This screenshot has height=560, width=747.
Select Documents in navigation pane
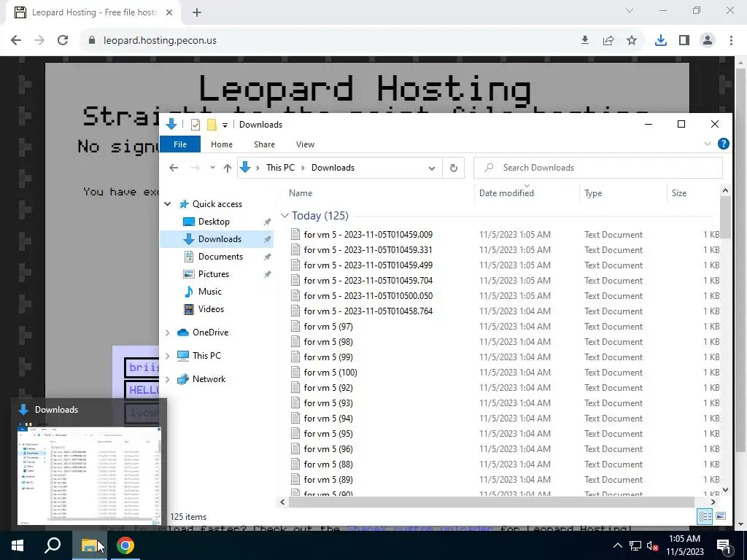click(220, 256)
